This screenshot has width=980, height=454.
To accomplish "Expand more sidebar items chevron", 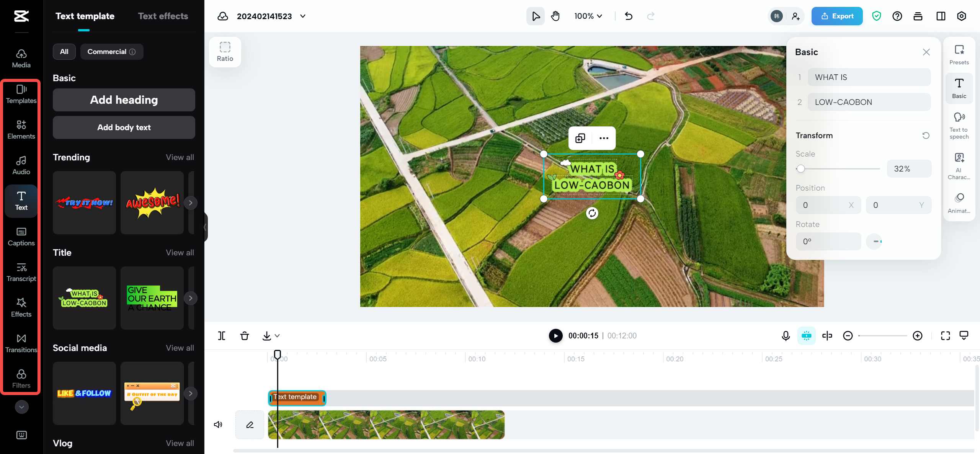I will 21,407.
